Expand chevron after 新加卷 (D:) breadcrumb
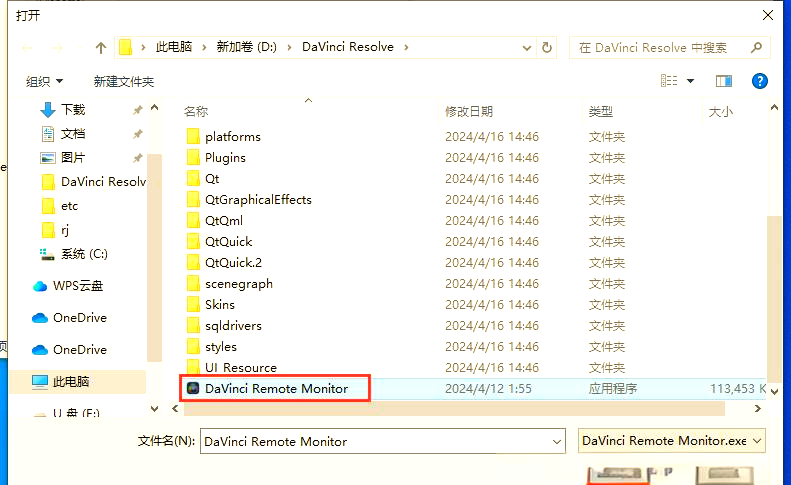The width and height of the screenshot is (791, 485). (x=290, y=47)
